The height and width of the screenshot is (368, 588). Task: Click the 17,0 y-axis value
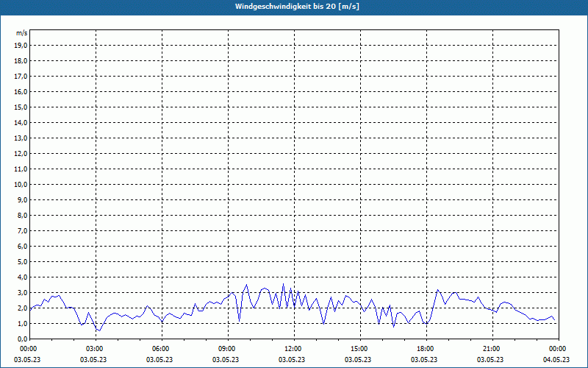coord(22,77)
